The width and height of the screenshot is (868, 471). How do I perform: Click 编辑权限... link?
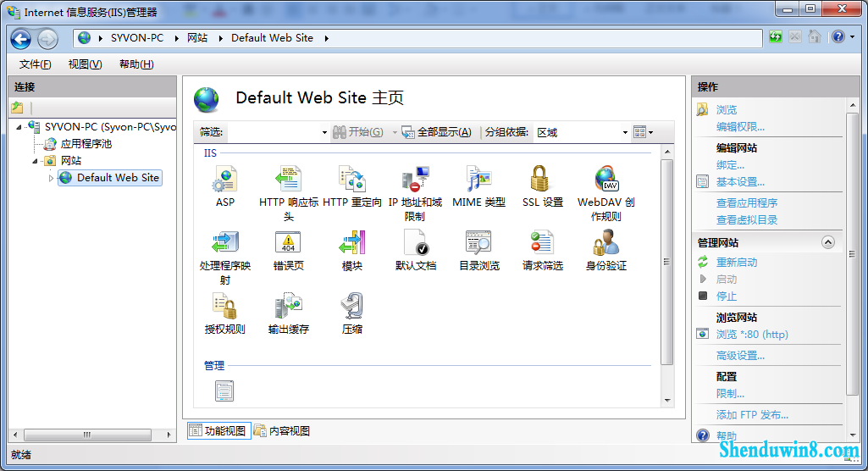tap(740, 127)
